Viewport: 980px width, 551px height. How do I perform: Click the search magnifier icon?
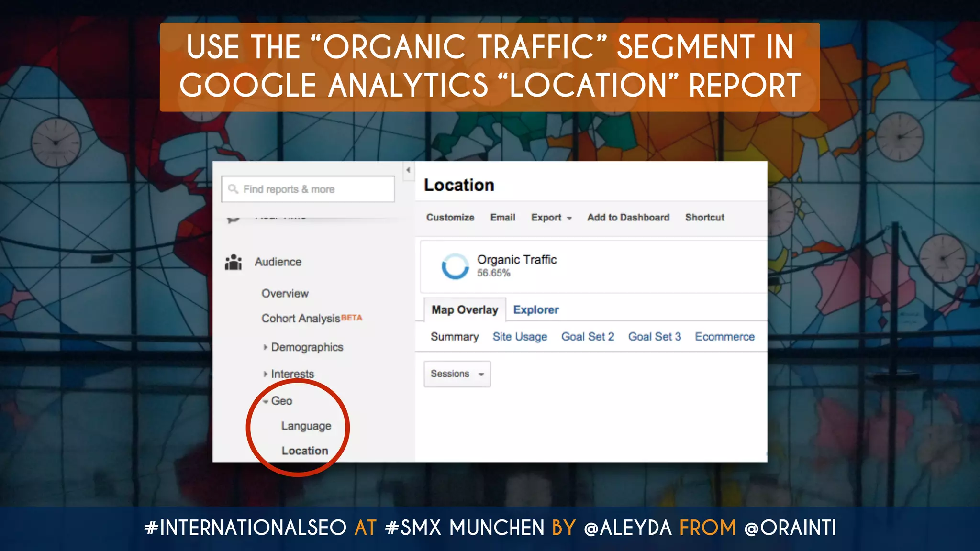[233, 189]
